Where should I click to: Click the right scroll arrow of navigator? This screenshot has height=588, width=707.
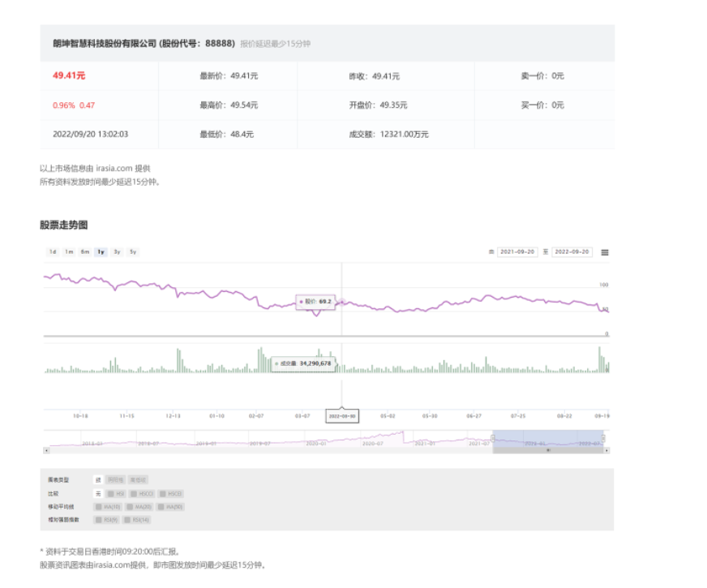(x=606, y=450)
